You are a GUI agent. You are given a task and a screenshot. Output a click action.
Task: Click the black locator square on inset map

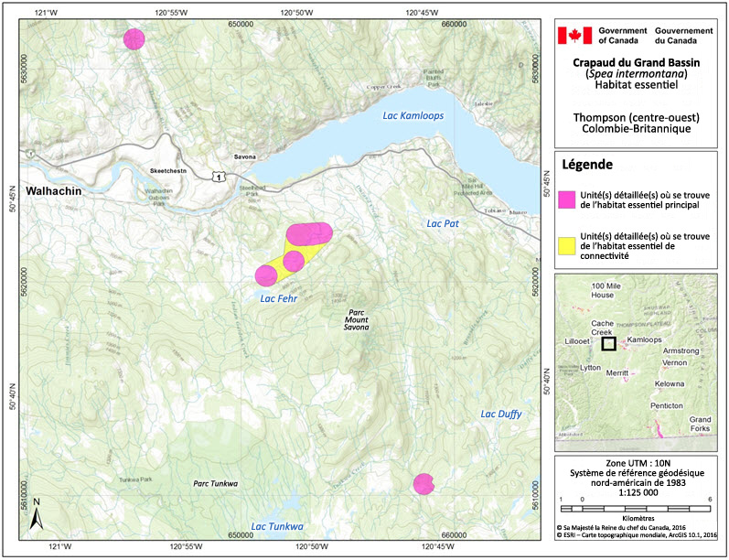608,344
